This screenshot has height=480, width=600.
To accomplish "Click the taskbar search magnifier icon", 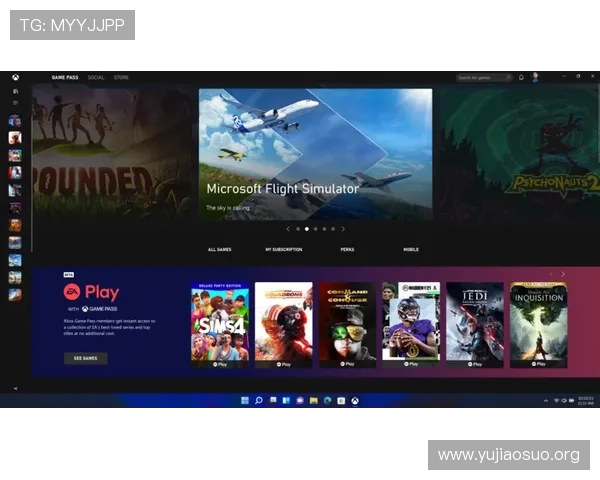I will [x=258, y=400].
